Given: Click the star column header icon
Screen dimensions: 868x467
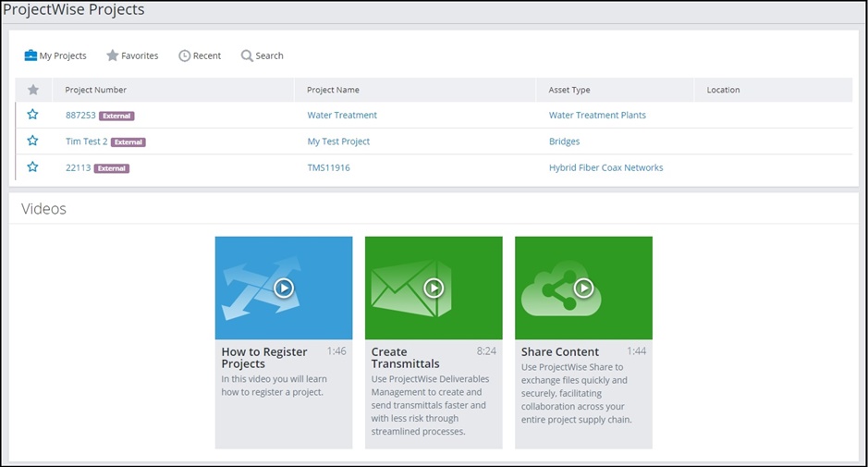Looking at the screenshot, I should (x=33, y=90).
